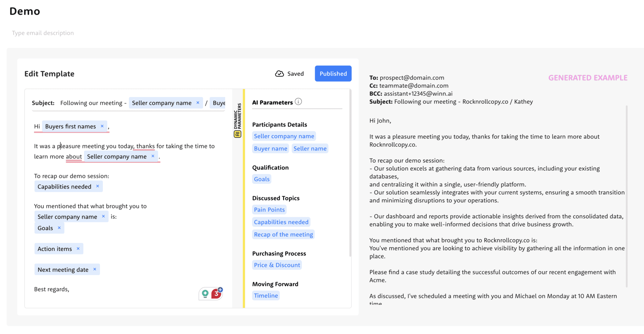Click the 'Purchasing Process' section heading
Image resolution: width=644 pixels, height=334 pixels.
(279, 254)
